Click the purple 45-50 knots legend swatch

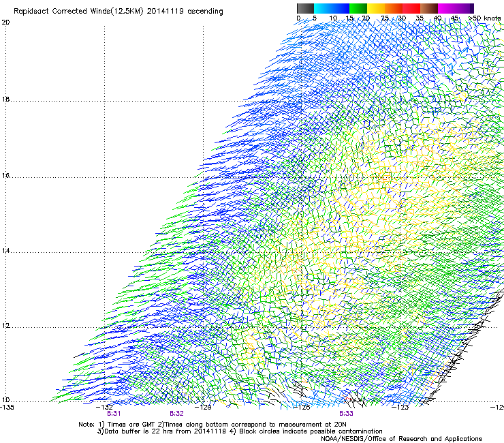point(464,8)
